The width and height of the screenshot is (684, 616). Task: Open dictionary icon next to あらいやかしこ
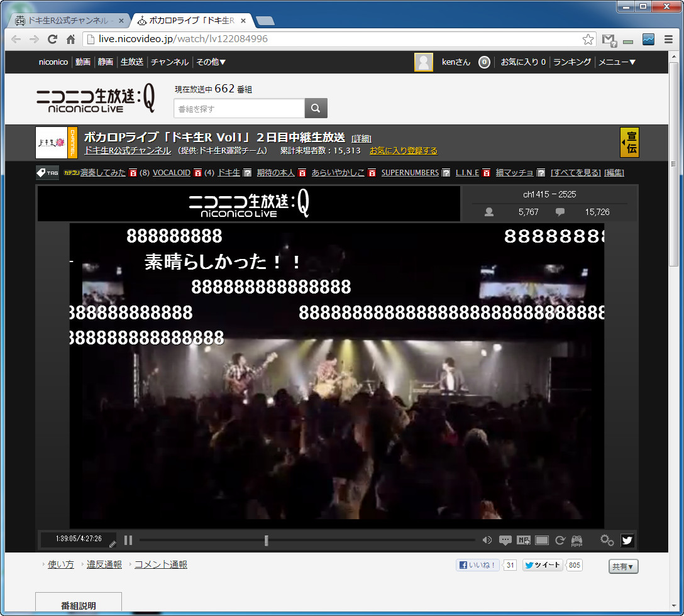[x=372, y=173]
